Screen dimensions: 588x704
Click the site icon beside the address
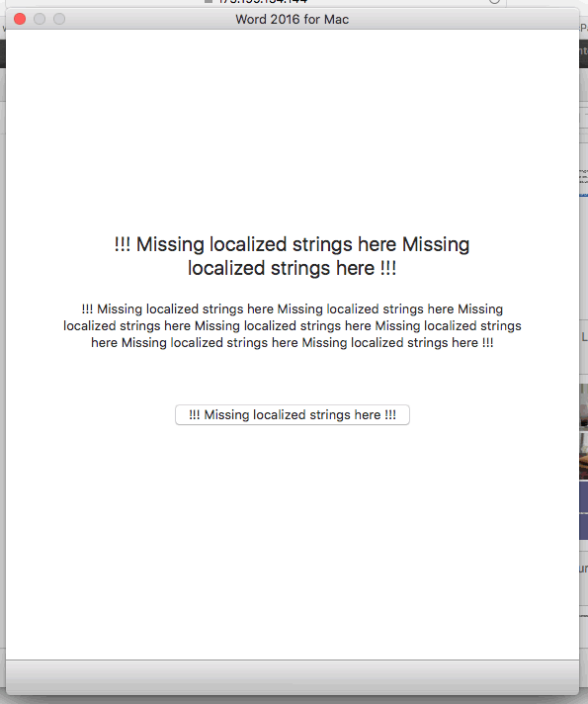pos(209,1)
